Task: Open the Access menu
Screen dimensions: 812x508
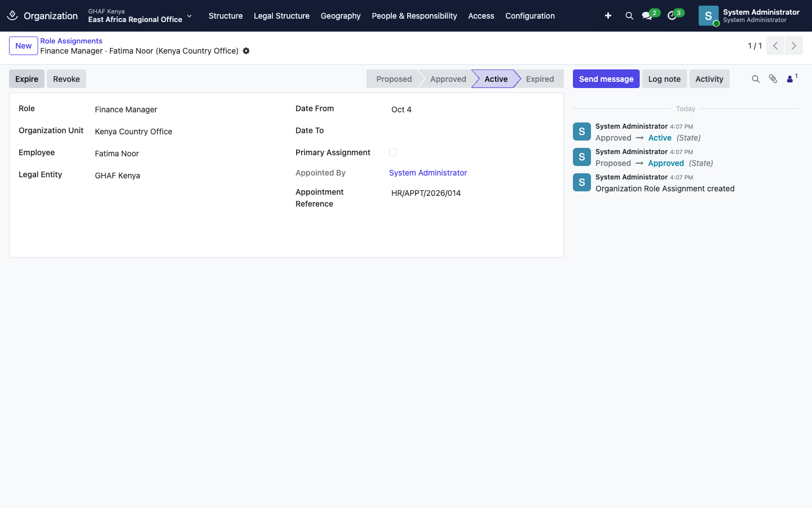Action: 481,16
